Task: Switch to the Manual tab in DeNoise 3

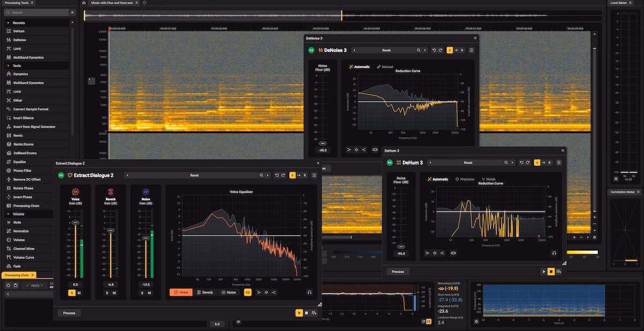Action: [385, 67]
